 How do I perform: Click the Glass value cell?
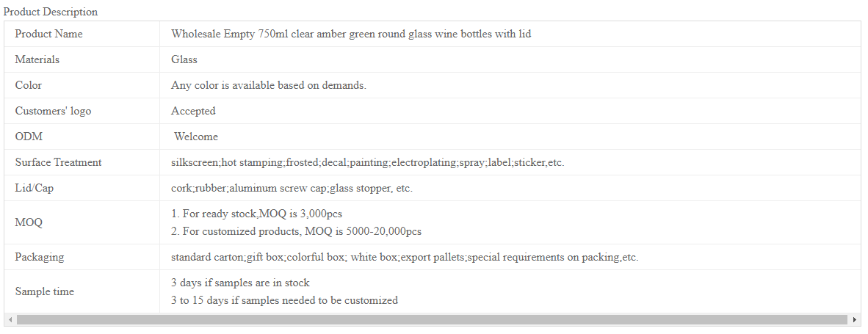point(510,59)
